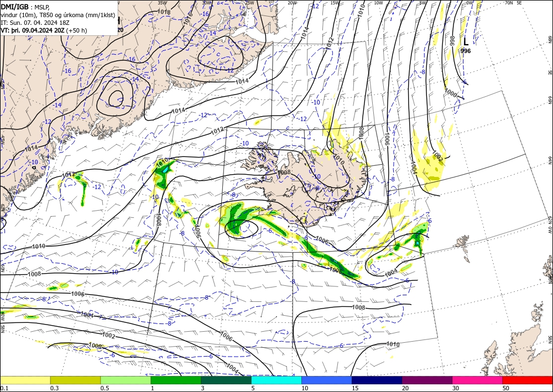Click the '15' legend value
The width and height of the screenshot is (553, 392).
(x=355, y=388)
